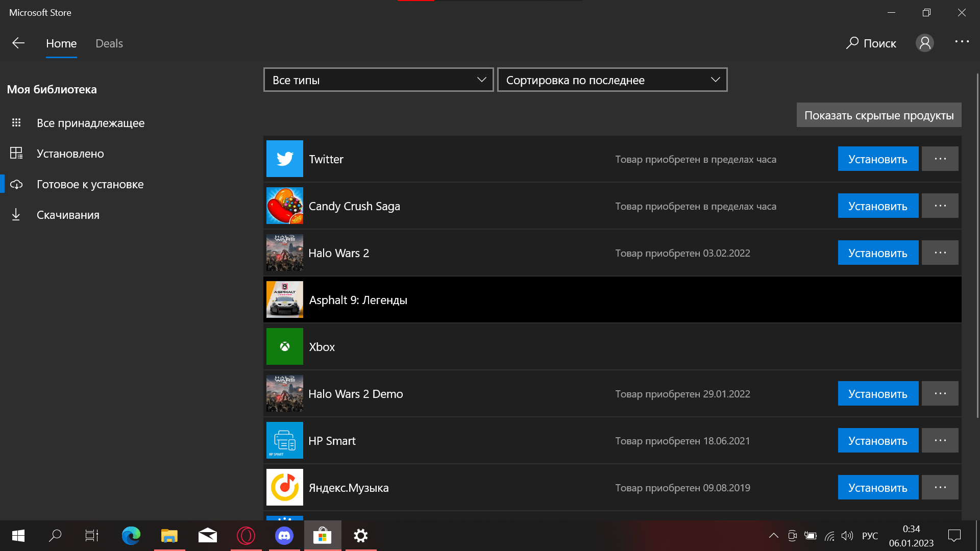The width and height of the screenshot is (980, 551).
Task: Click the Asphalt 9 game thumbnail
Action: 285,299
